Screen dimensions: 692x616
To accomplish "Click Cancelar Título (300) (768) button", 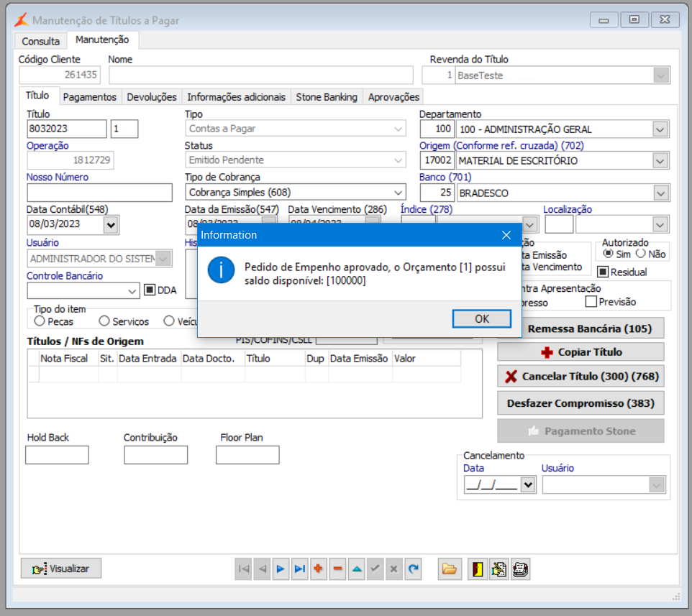I will 581,376.
